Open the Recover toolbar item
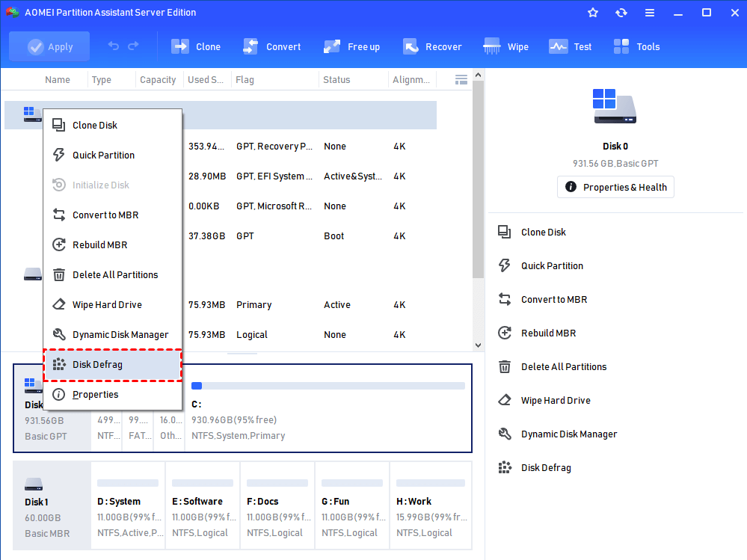The height and width of the screenshot is (560, 747). point(432,46)
